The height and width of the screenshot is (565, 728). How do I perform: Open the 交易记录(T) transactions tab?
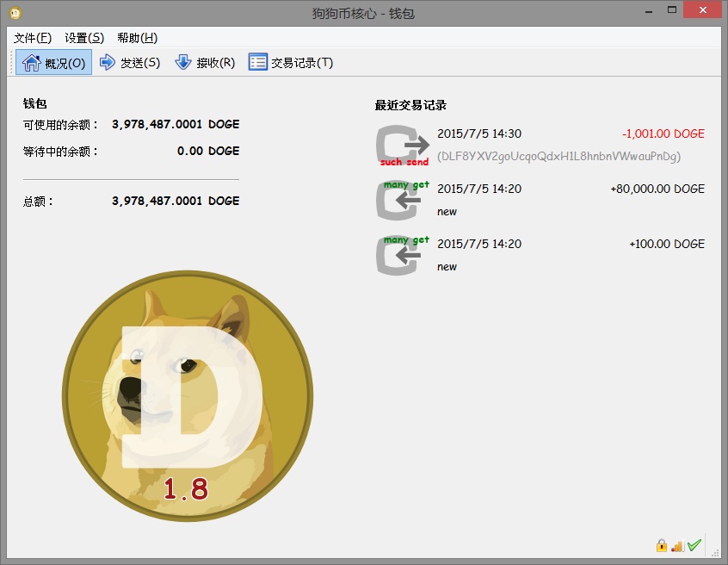291,62
